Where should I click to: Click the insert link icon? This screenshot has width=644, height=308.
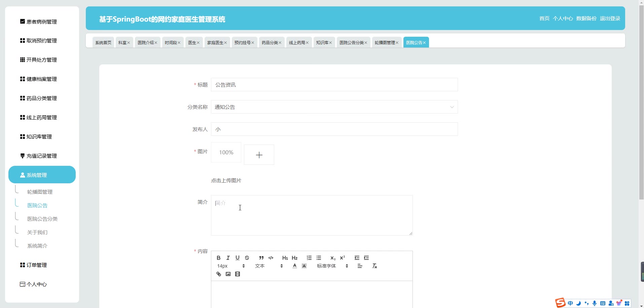click(x=219, y=274)
